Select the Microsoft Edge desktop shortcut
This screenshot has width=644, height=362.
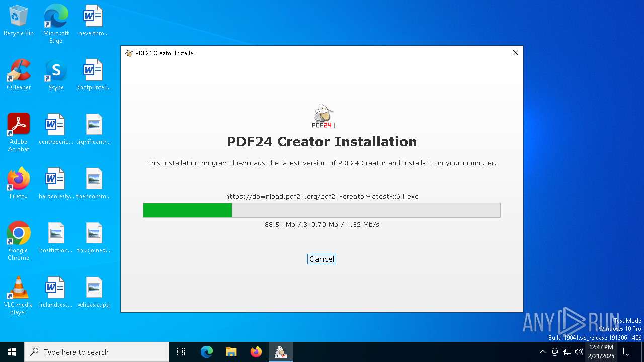(56, 24)
